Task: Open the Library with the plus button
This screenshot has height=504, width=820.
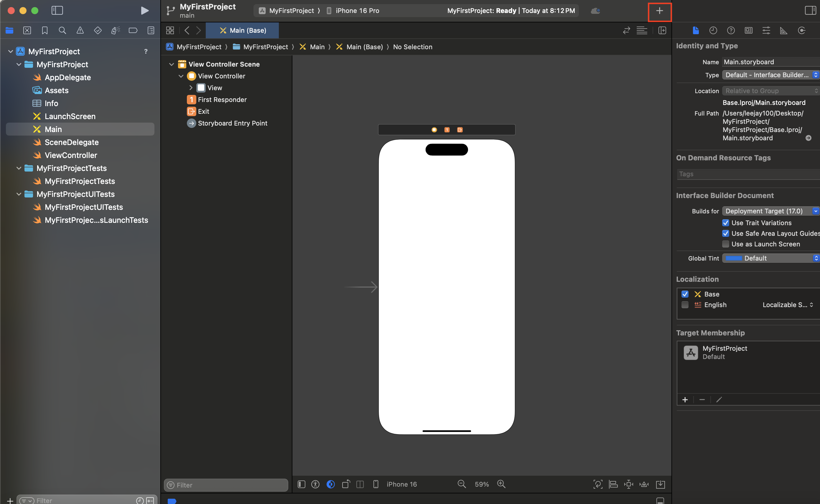Action: pos(659,11)
